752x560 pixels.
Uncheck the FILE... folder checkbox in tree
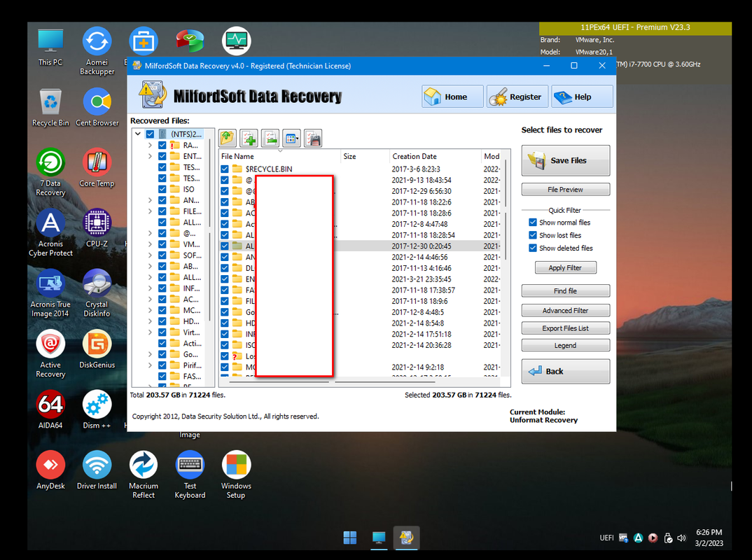pos(162,211)
